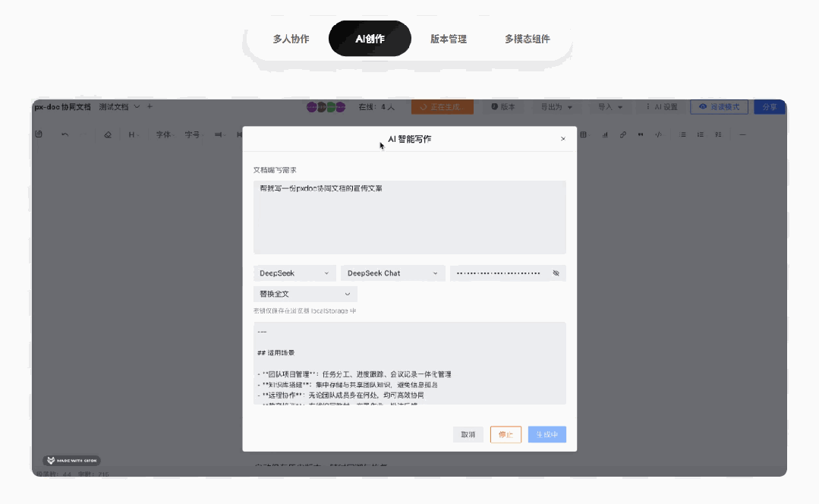Toggle 阅读模式 reading mode
The width and height of the screenshot is (819, 504).
[x=720, y=107]
